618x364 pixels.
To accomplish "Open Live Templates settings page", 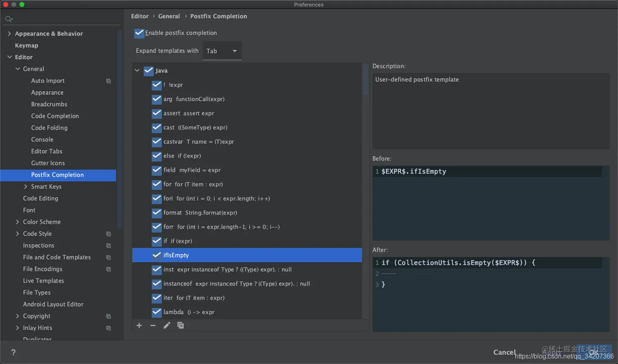I will click(43, 281).
